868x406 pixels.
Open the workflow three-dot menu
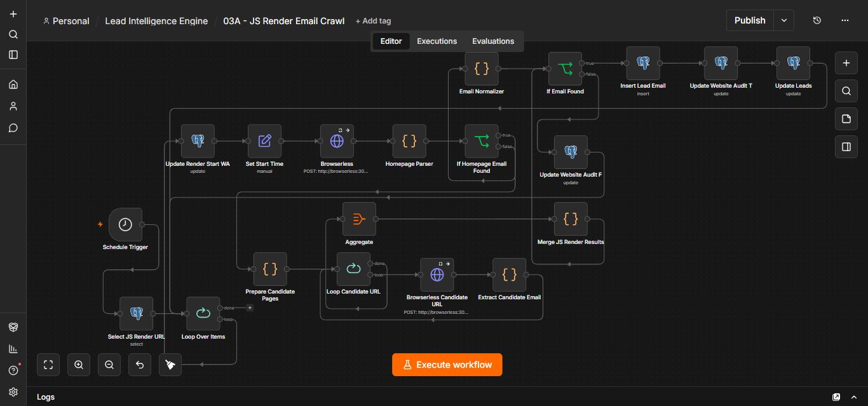point(845,20)
